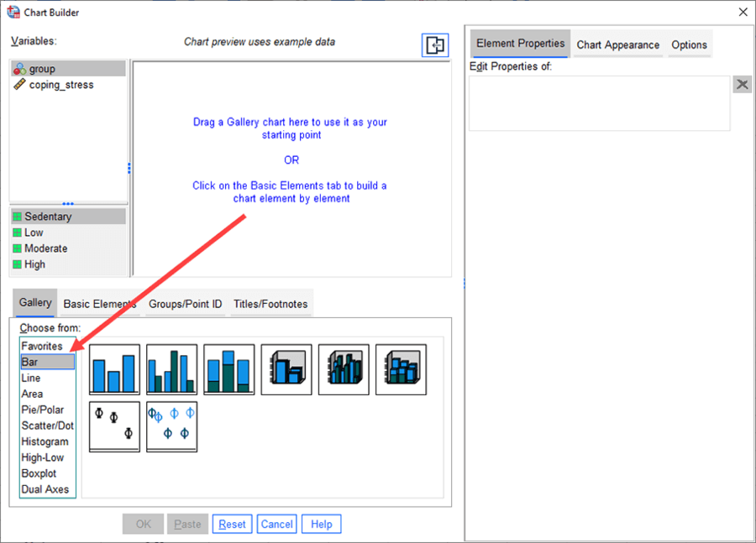Viewport: 756px width, 543px height.
Task: Choose Scatter/Dot from the chart type list
Action: click(47, 426)
